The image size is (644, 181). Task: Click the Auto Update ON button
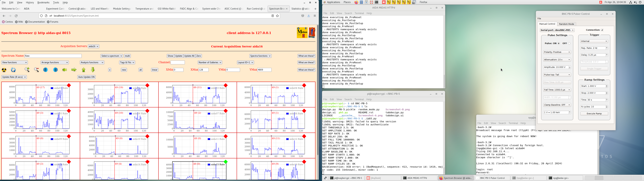click(87, 77)
